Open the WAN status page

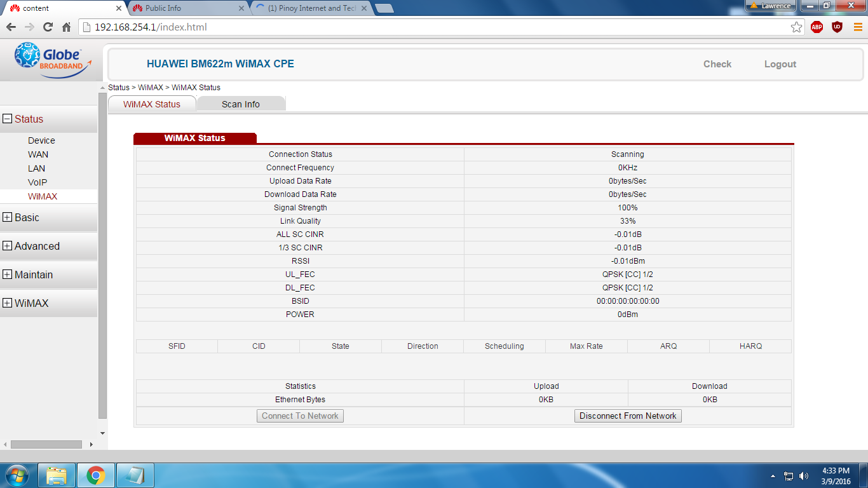(38, 154)
